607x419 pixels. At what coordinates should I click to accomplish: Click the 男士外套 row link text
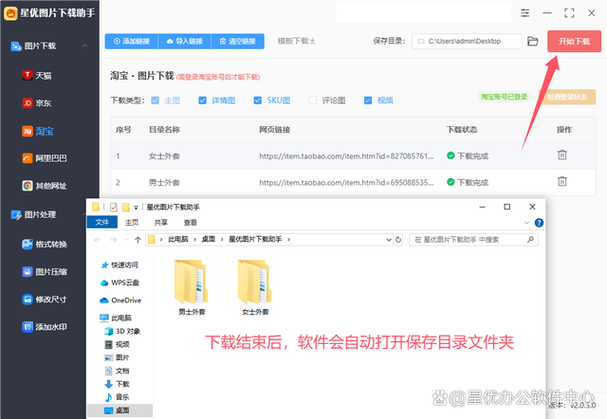point(346,182)
